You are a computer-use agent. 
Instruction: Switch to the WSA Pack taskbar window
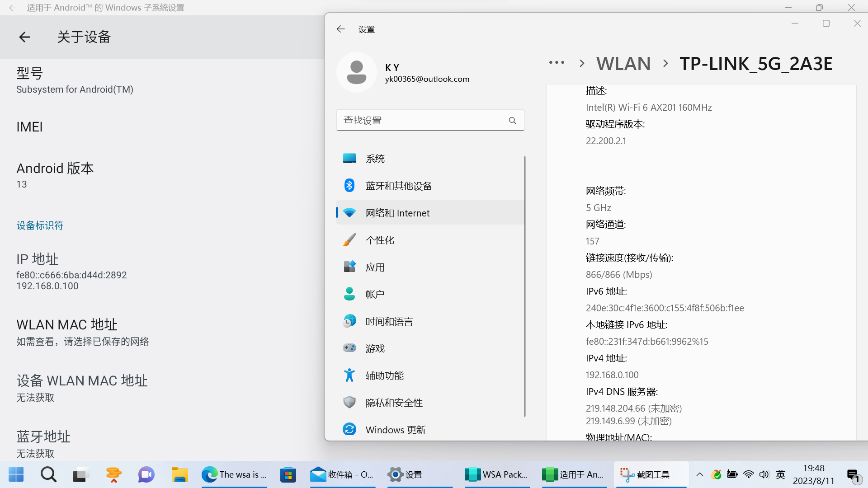pos(496,474)
